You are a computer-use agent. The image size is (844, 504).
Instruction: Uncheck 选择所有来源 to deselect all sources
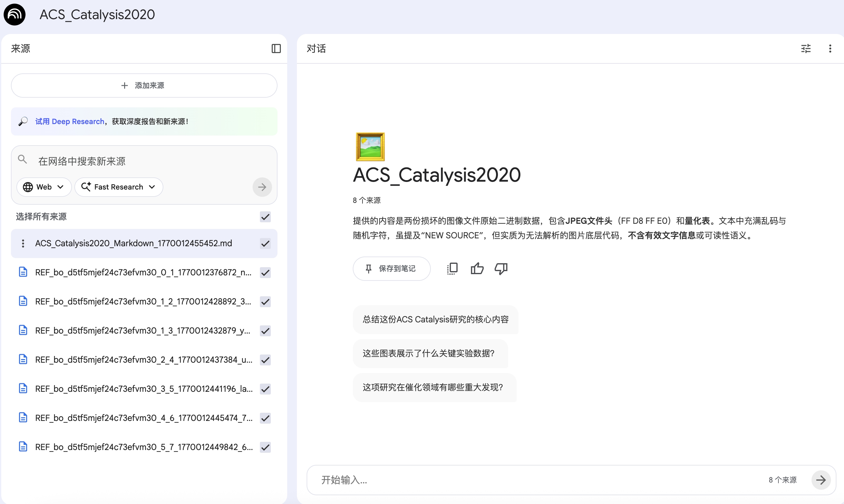265,217
